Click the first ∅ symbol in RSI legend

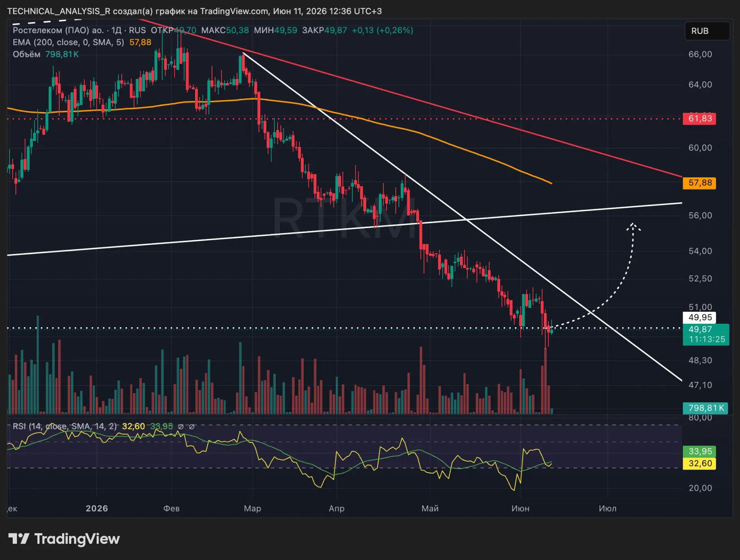click(181, 426)
